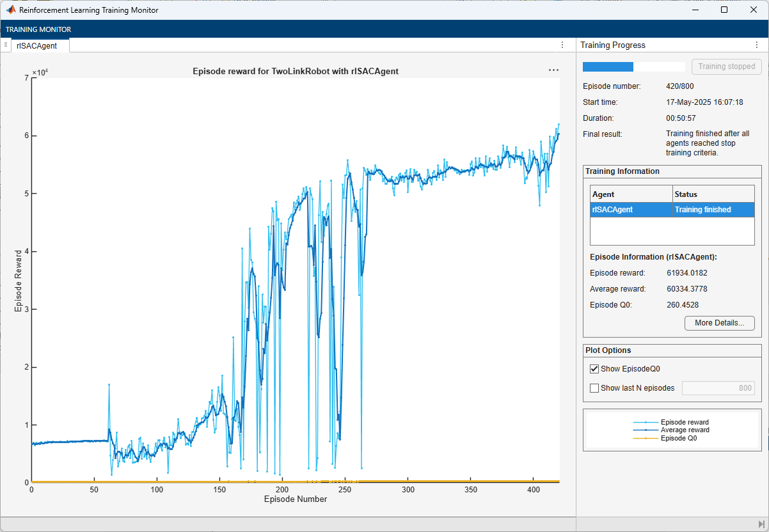Click Average reward legend entry

[x=684, y=430]
